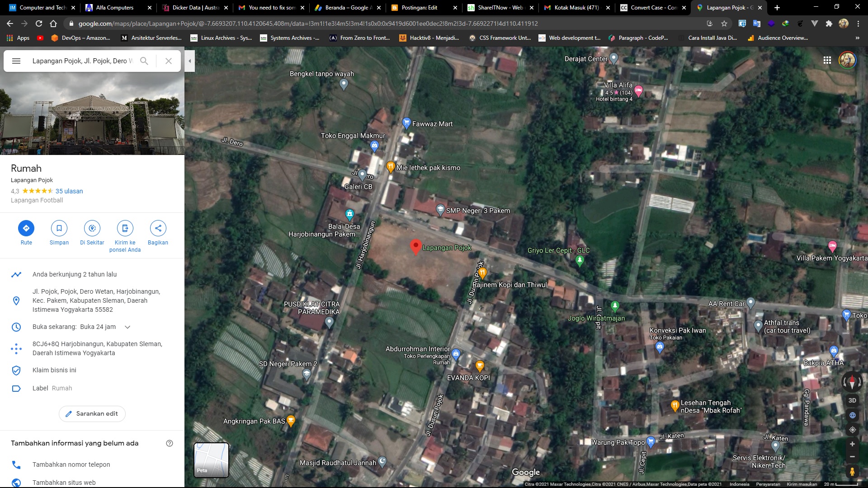
Task: Click the Sarankan edit button
Action: (92, 413)
